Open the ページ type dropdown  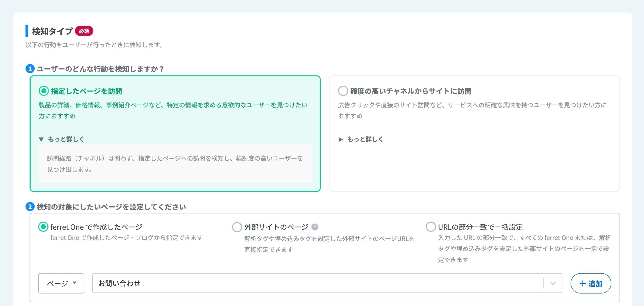(61, 283)
